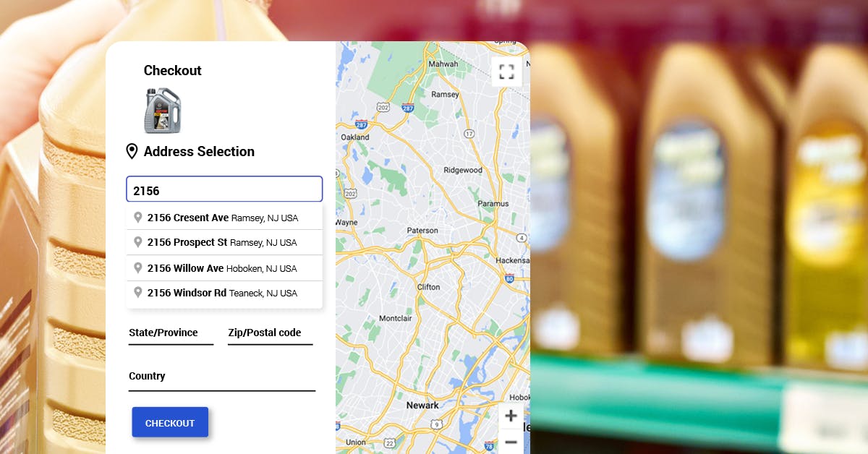Screen dimensions: 868x454
Task: Click the zoom in plus icon on the map
Action: (511, 416)
